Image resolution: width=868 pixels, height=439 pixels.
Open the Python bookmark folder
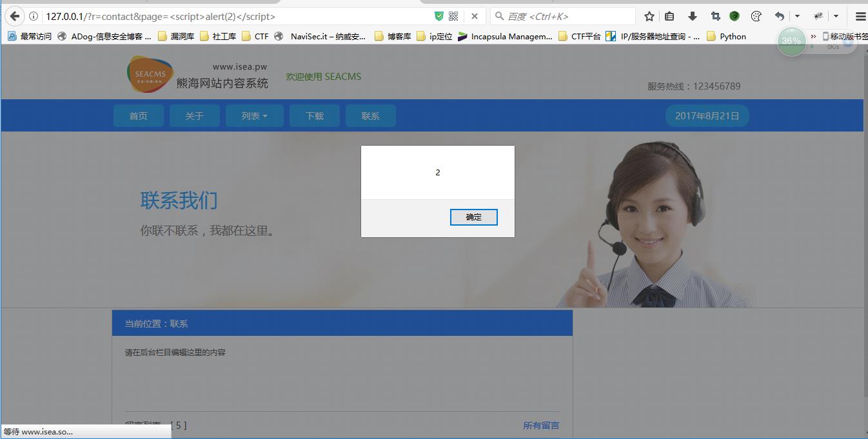[726, 37]
